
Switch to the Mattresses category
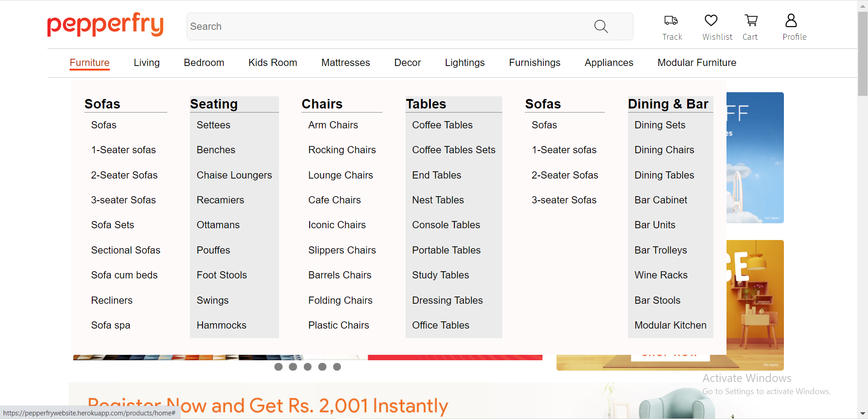tap(345, 62)
